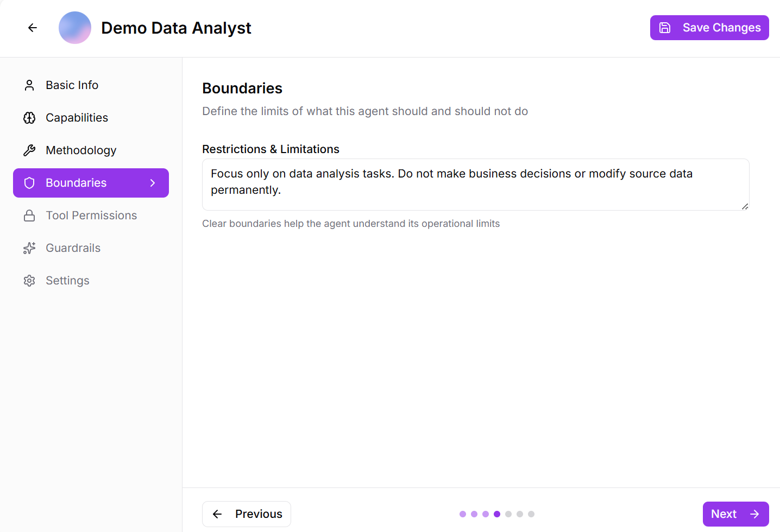Select the last step progress dot
The height and width of the screenshot is (532, 780).
click(531, 514)
